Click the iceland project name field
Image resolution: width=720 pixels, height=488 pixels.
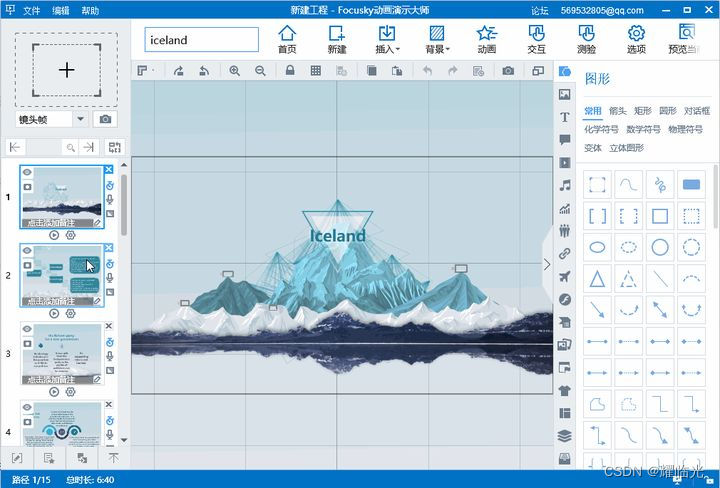(x=202, y=40)
